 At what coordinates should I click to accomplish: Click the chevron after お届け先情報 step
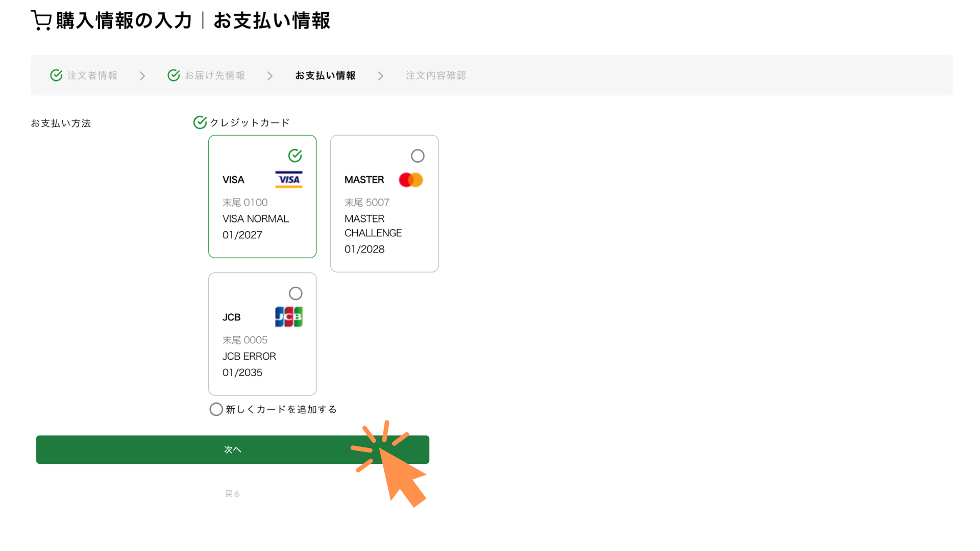(270, 76)
